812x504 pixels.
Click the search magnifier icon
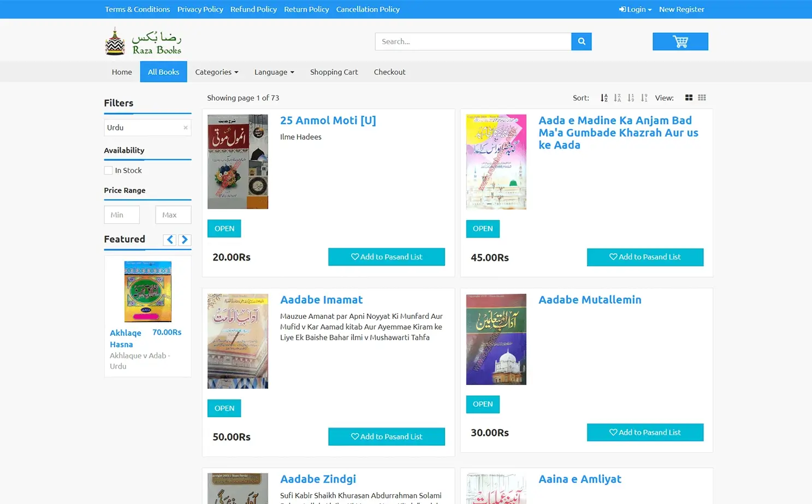581,41
